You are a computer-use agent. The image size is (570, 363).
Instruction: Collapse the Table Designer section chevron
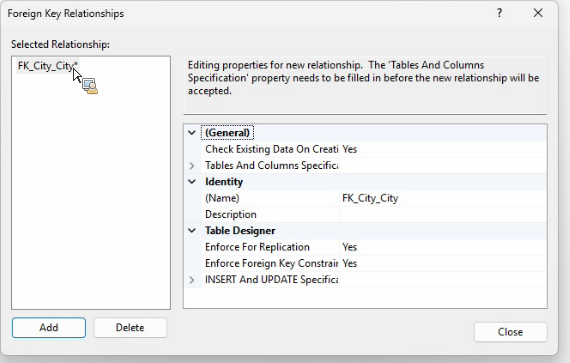click(192, 231)
